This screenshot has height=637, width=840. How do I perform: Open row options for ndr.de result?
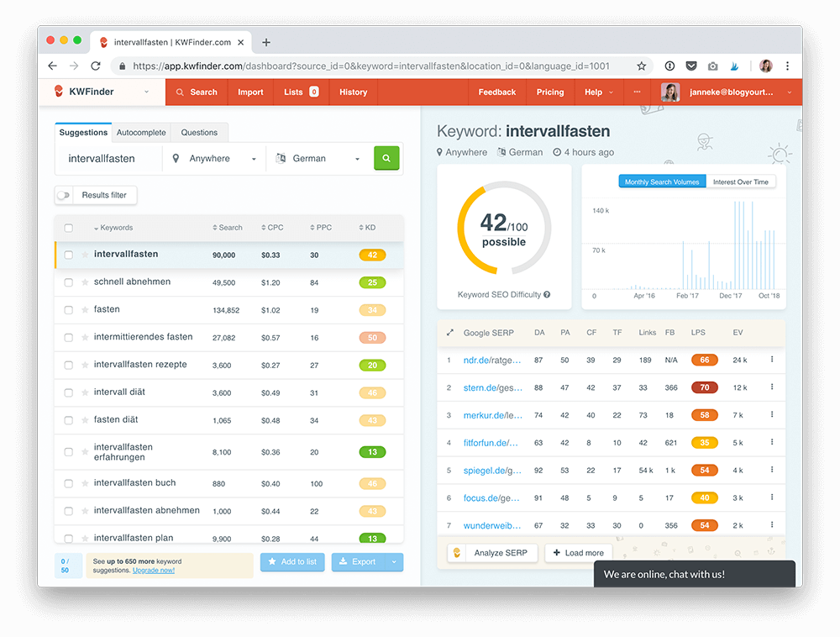pos(772,360)
